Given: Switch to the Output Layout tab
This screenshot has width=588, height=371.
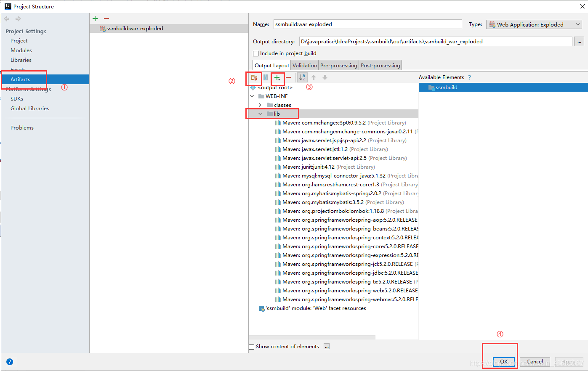Looking at the screenshot, I should pyautogui.click(x=272, y=65).
